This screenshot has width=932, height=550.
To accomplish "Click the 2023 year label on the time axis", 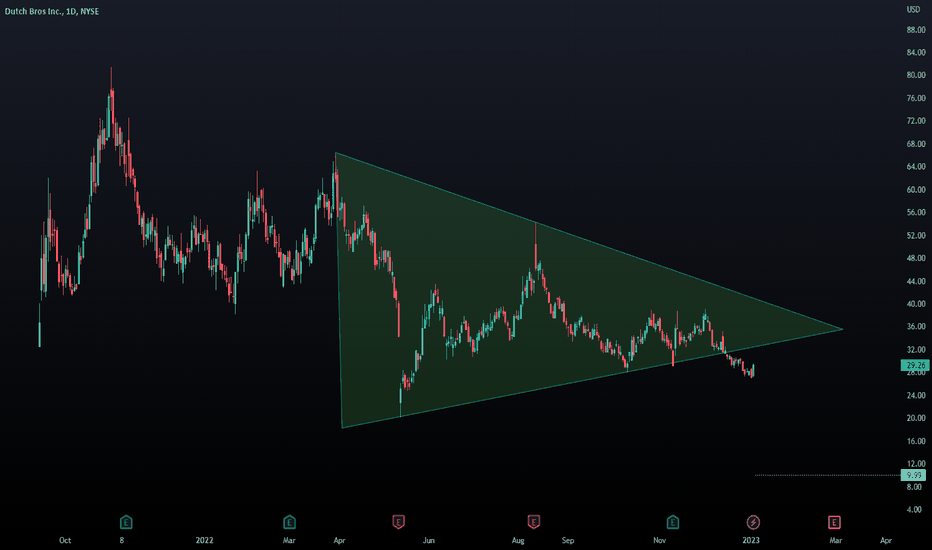I will click(x=751, y=540).
